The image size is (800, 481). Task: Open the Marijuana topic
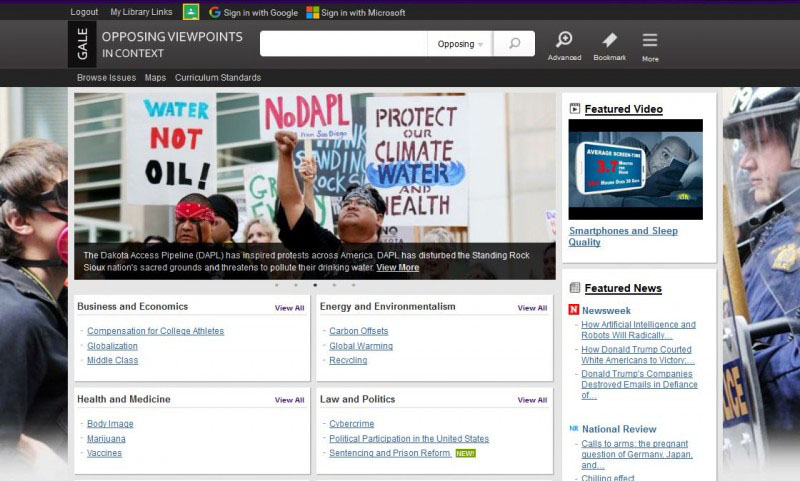pos(106,439)
